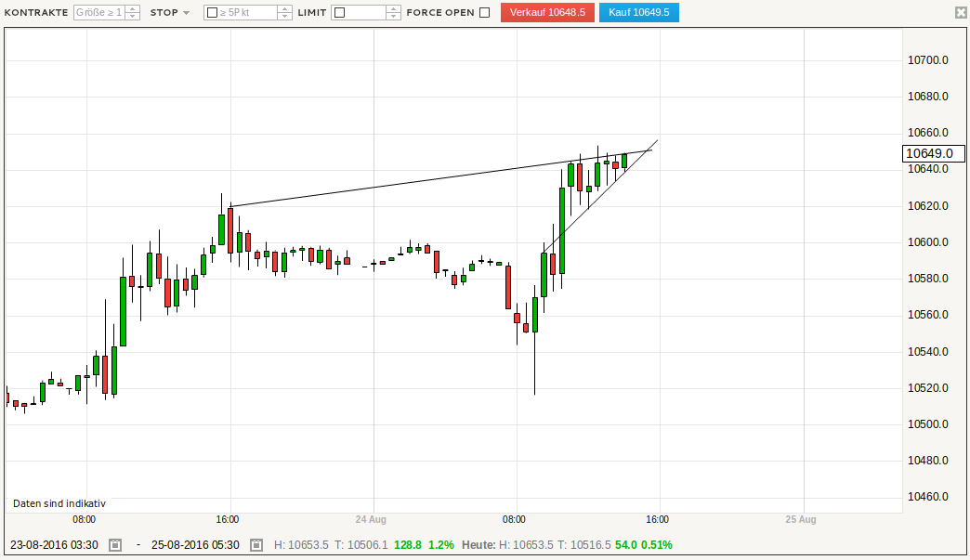Close the deal ticket panel
The image size is (970, 560).
pyautogui.click(x=960, y=11)
